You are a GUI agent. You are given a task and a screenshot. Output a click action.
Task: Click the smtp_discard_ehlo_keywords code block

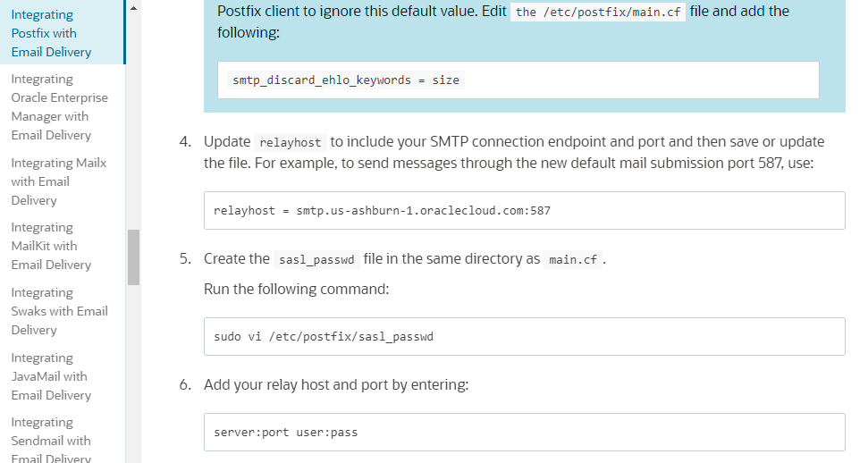point(346,80)
